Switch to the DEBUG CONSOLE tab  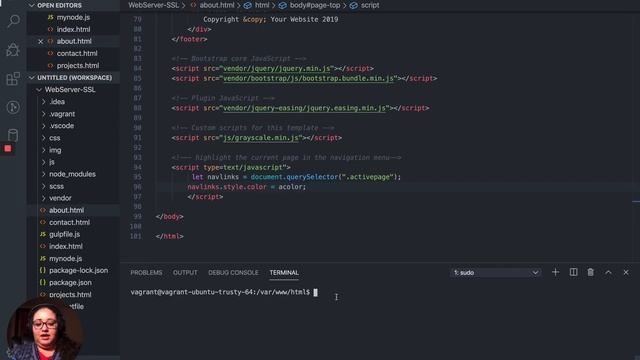coord(233,273)
